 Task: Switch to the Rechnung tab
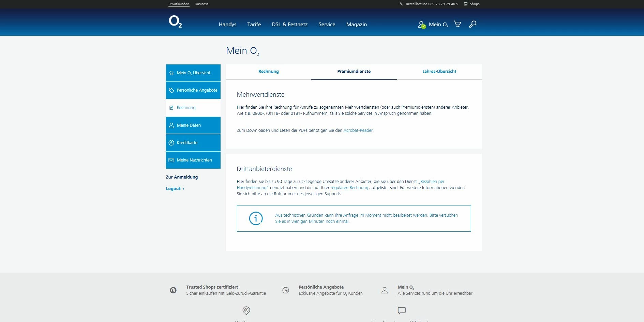pyautogui.click(x=269, y=72)
